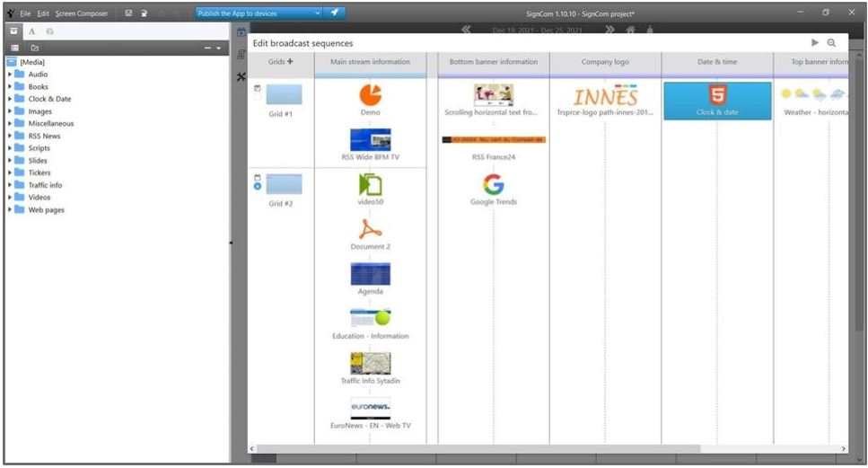Click the zoom magnifier in sequences editor
This screenshot has width=868, height=468.
[831, 42]
